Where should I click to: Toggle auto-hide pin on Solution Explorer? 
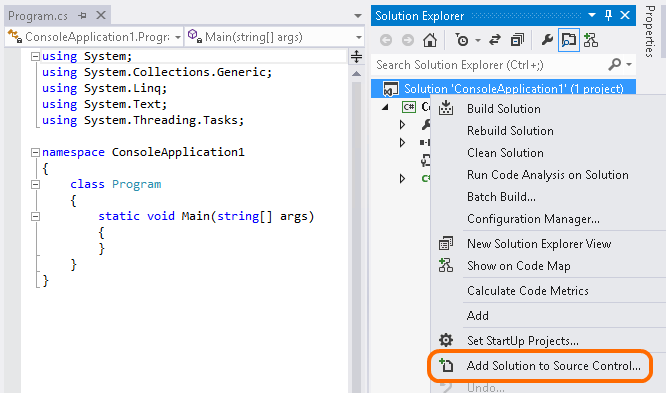coord(608,16)
